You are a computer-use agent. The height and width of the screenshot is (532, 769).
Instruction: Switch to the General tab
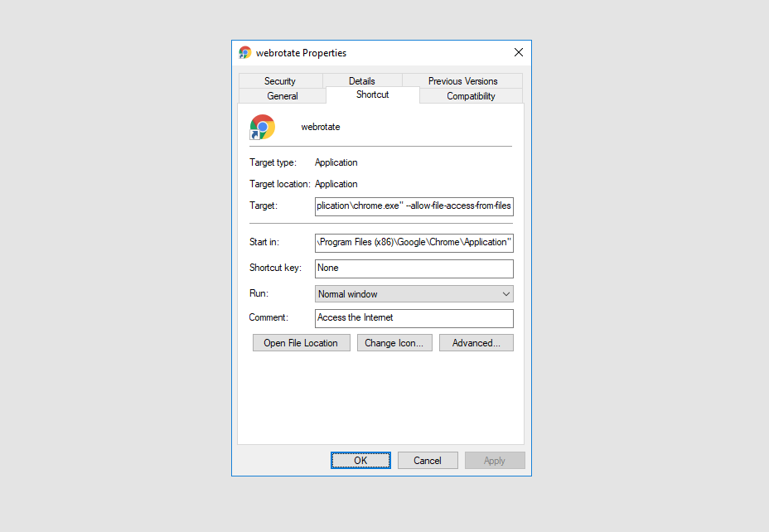pos(283,96)
